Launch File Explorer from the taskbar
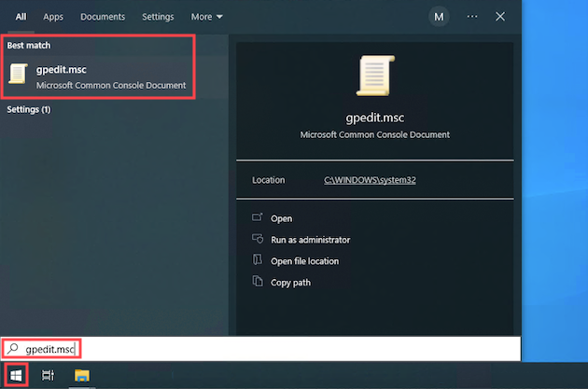This screenshot has width=588, height=389. tap(81, 375)
